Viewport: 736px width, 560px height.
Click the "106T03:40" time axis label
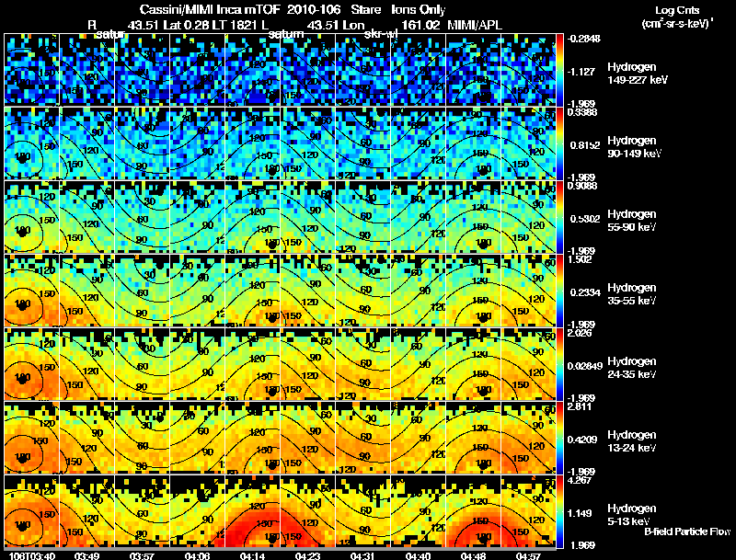[x=32, y=555]
